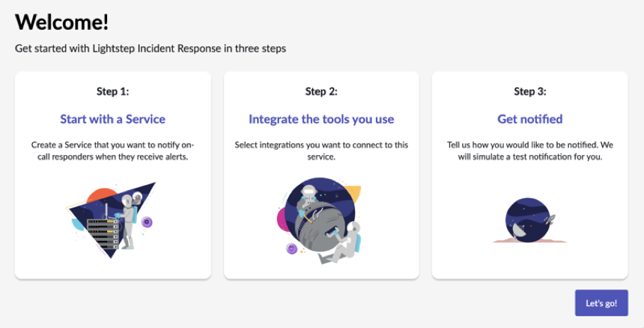Select the Step 1 heading
The height and width of the screenshot is (328, 644).
pyautogui.click(x=112, y=91)
